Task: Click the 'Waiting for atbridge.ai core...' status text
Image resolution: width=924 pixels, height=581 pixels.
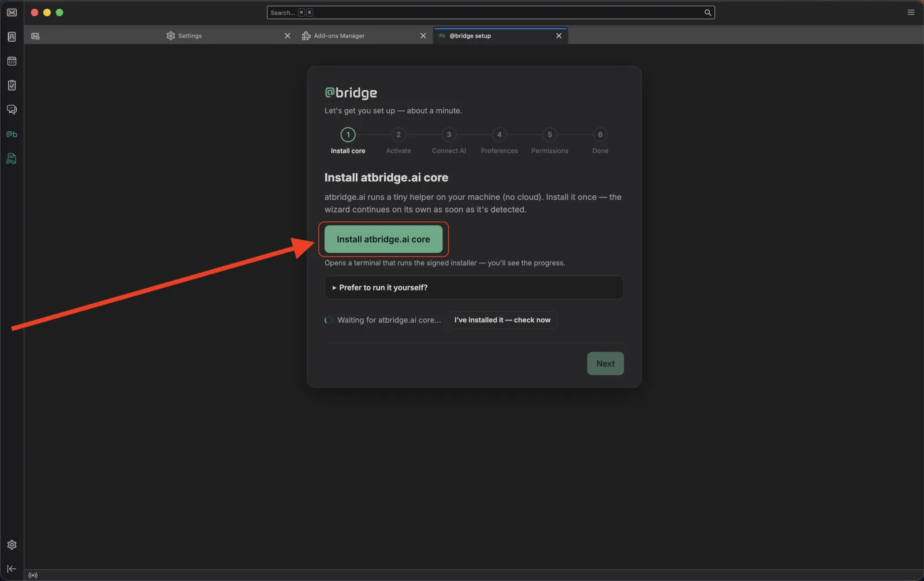Action: click(x=389, y=320)
